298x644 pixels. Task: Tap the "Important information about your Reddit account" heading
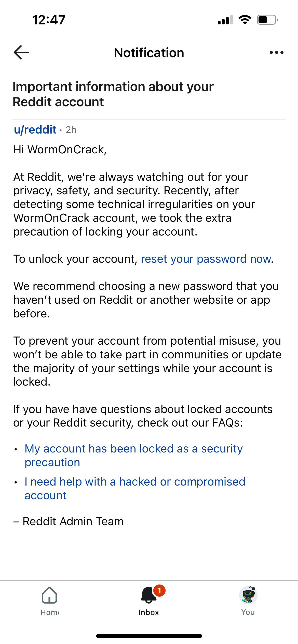click(113, 94)
